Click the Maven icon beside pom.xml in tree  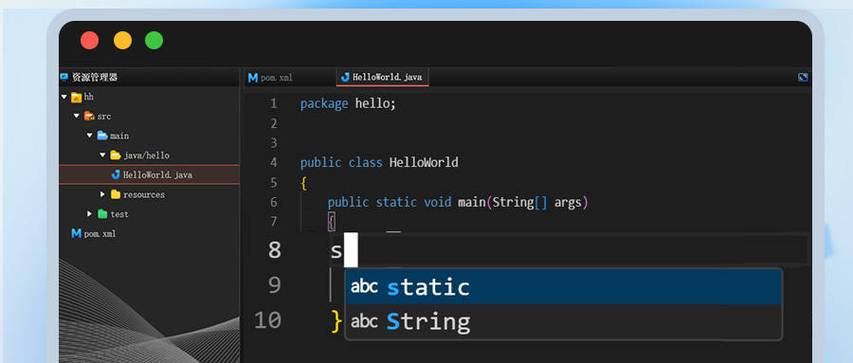(x=76, y=233)
